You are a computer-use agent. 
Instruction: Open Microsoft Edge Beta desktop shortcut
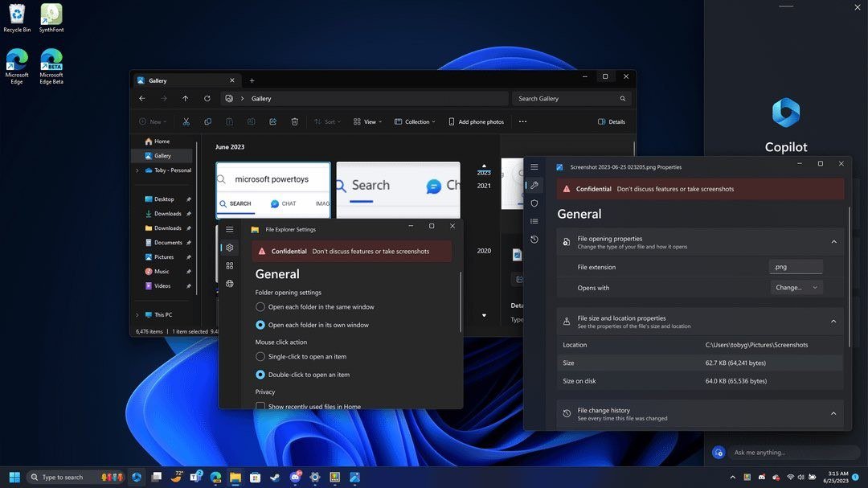(51, 67)
